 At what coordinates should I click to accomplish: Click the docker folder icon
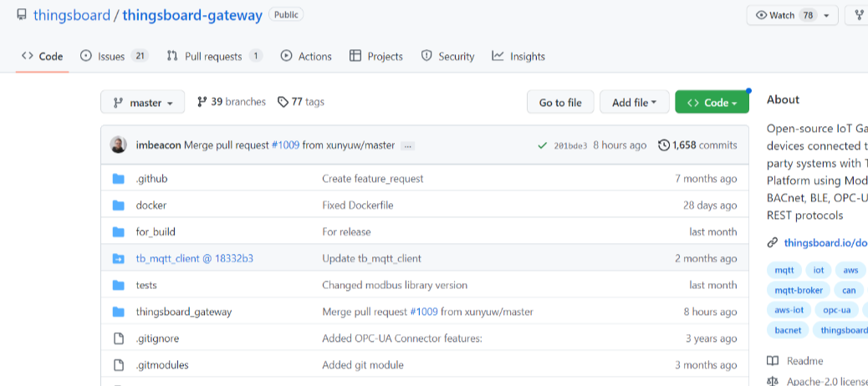point(119,206)
